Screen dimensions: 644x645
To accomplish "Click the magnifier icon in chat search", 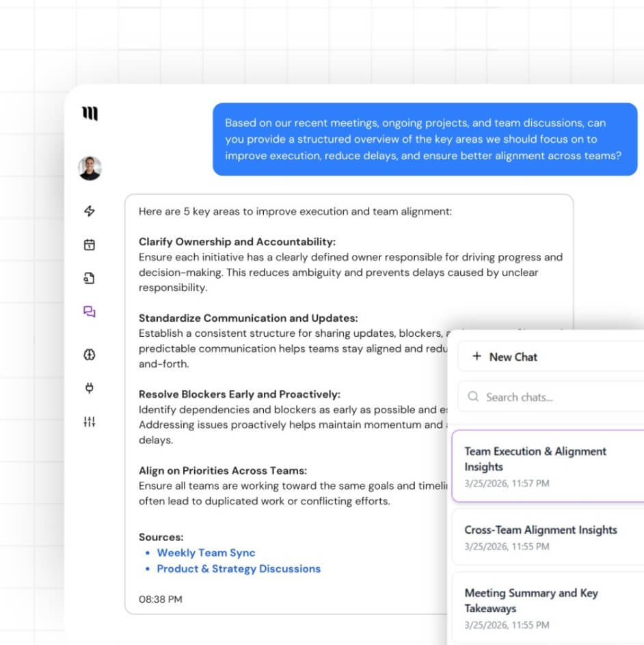I will 473,396.
